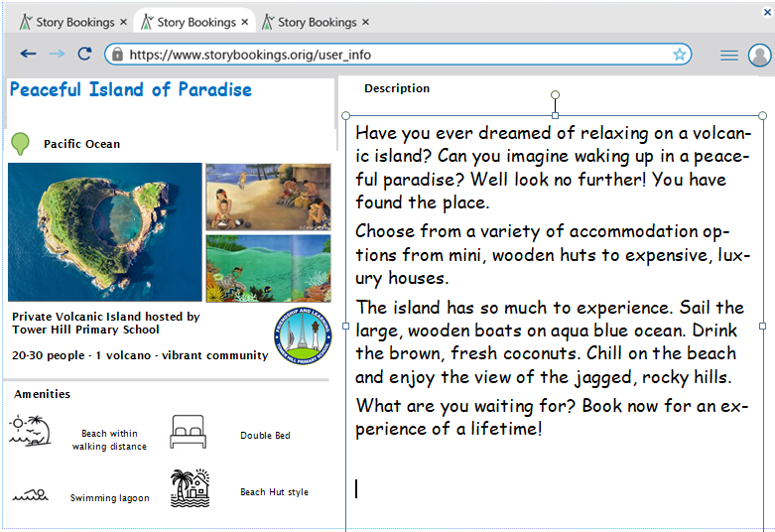Open the hamburger menu icon
This screenshot has width=775, height=532.
pos(729,55)
